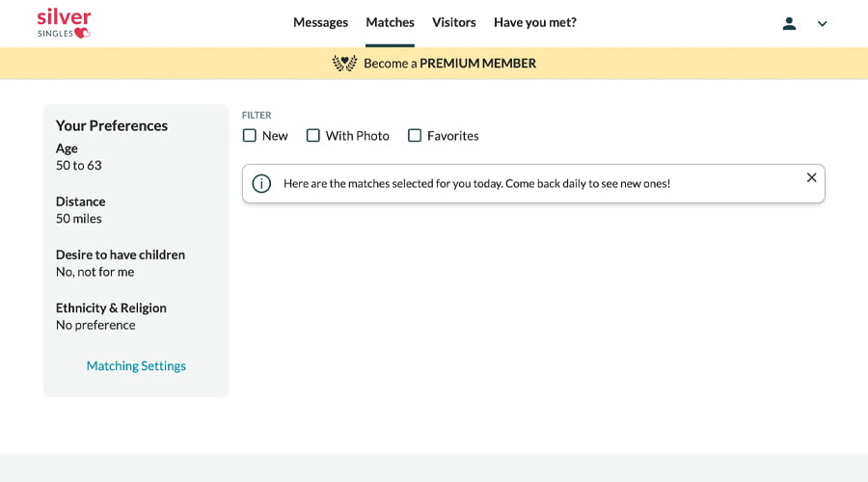Check the Favorites filter checkbox
The image size is (868, 482).
415,136
